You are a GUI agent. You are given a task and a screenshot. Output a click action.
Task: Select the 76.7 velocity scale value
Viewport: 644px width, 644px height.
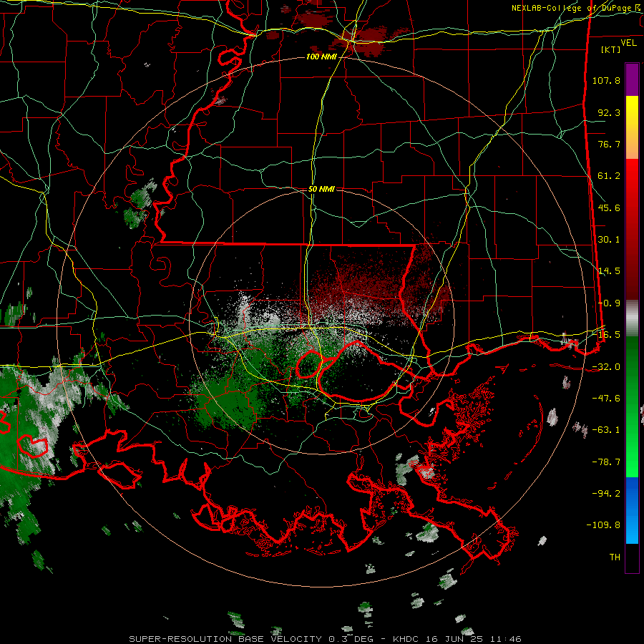click(x=609, y=144)
